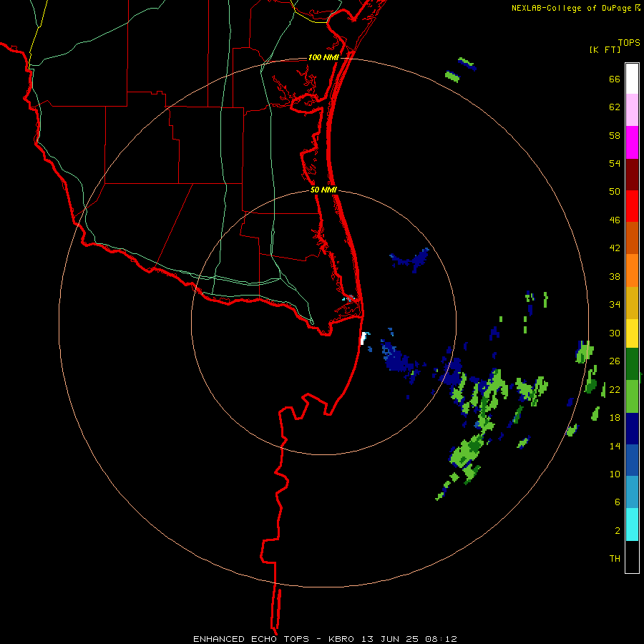Click the 14 legend value
Viewport: 644px width, 644px height.
coord(615,446)
